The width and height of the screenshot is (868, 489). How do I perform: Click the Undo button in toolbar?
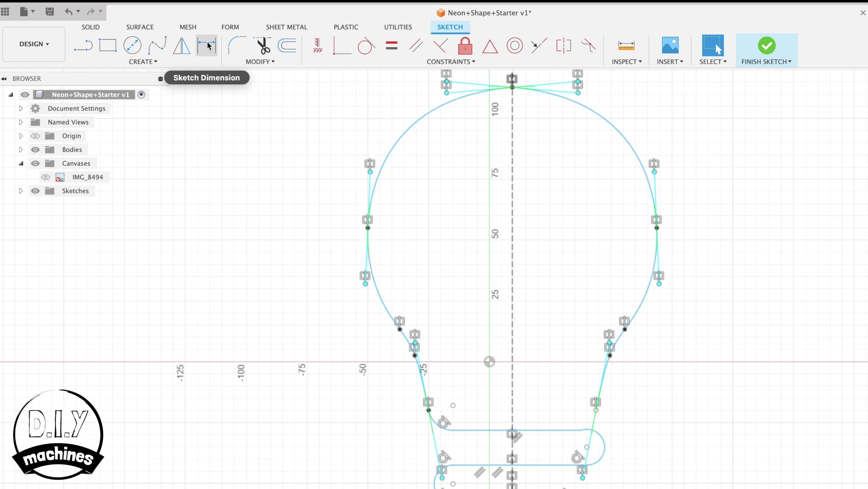point(68,11)
